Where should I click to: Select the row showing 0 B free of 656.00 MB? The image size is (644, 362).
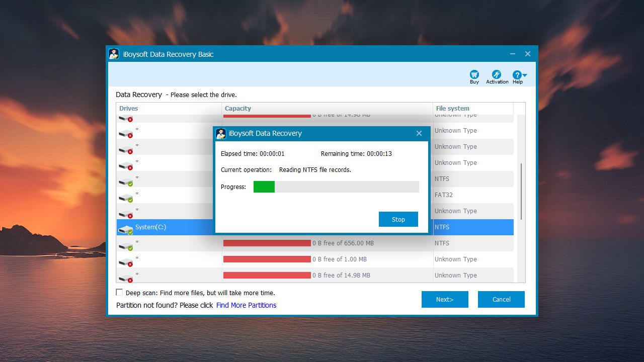coord(315,243)
